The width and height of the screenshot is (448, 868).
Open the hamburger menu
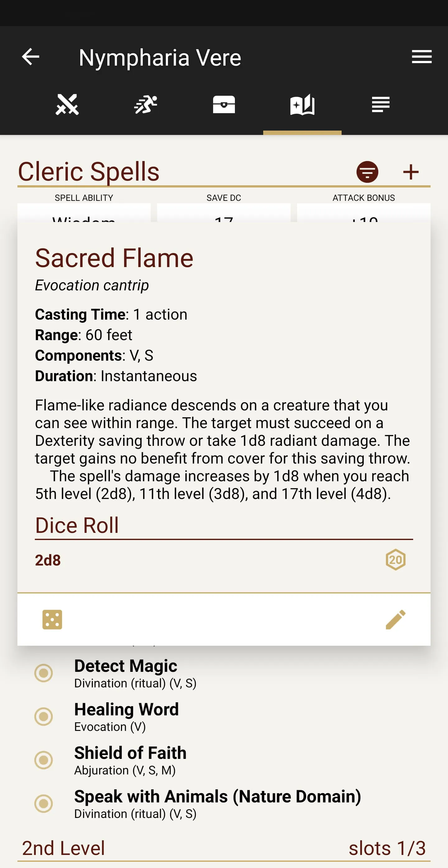point(421,57)
